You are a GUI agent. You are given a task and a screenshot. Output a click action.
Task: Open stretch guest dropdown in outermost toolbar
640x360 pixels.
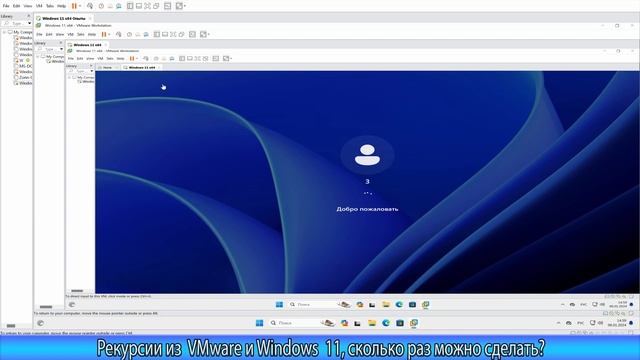click(184, 6)
